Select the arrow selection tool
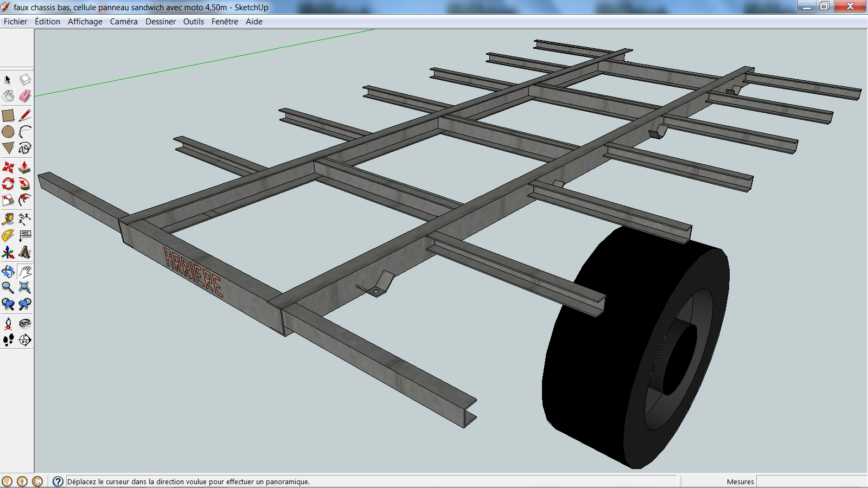This screenshot has width=868, height=488. tap(8, 80)
